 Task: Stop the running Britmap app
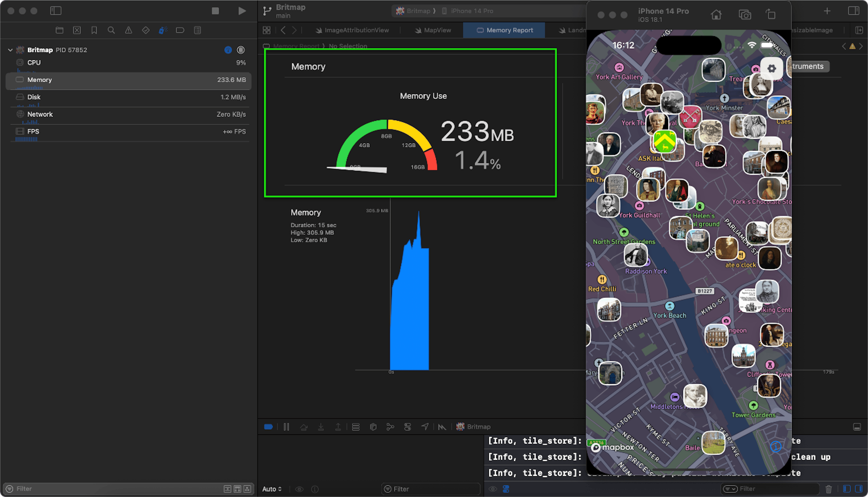[215, 11]
